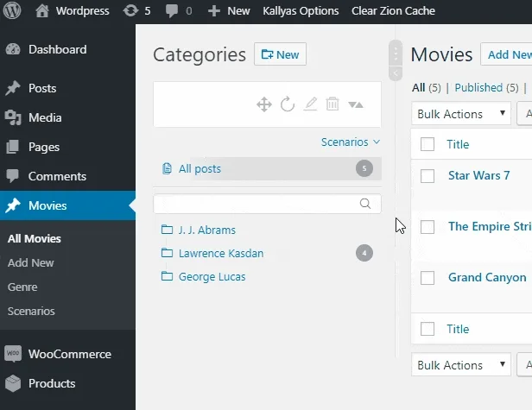Click the Add New movie button
532x410 pixels.
click(x=506, y=54)
